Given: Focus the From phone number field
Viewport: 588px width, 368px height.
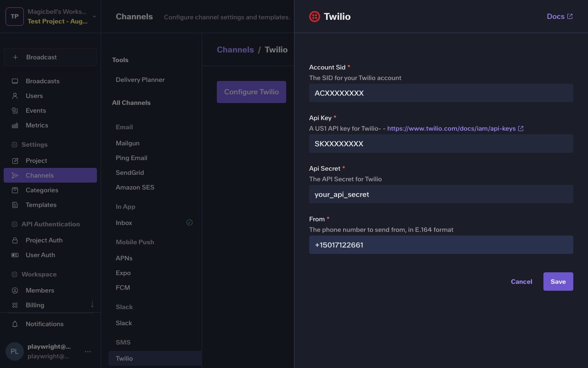Looking at the screenshot, I should (441, 245).
